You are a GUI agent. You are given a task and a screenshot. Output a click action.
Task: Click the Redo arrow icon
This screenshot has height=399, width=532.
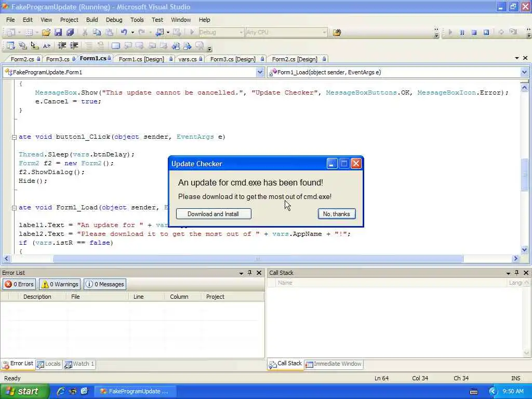point(141,32)
